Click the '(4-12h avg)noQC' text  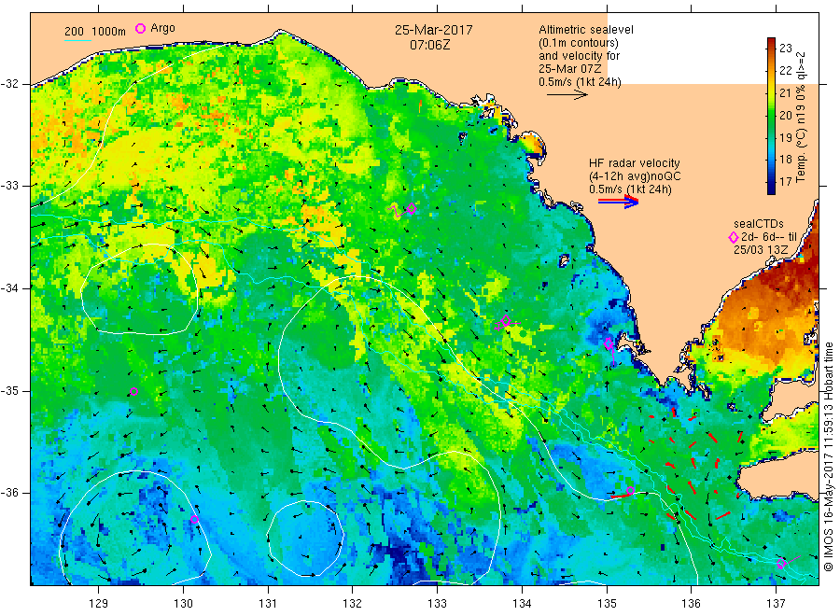(x=635, y=176)
